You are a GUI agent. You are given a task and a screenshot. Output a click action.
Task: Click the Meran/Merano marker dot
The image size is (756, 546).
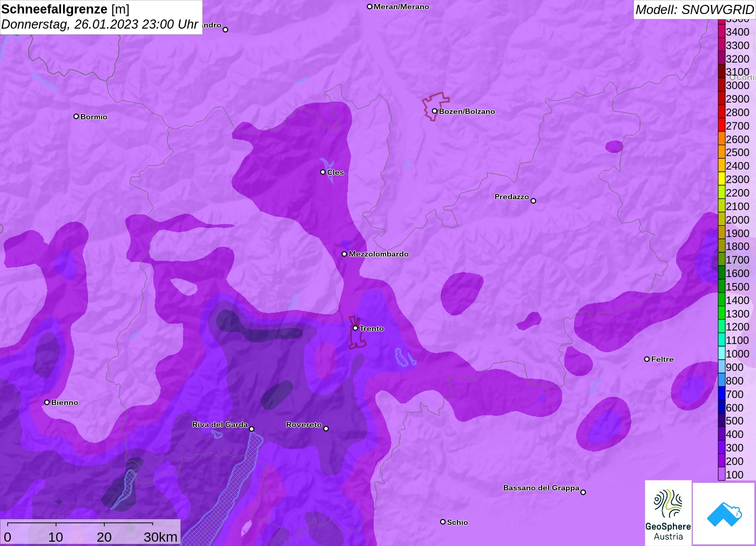tap(370, 7)
